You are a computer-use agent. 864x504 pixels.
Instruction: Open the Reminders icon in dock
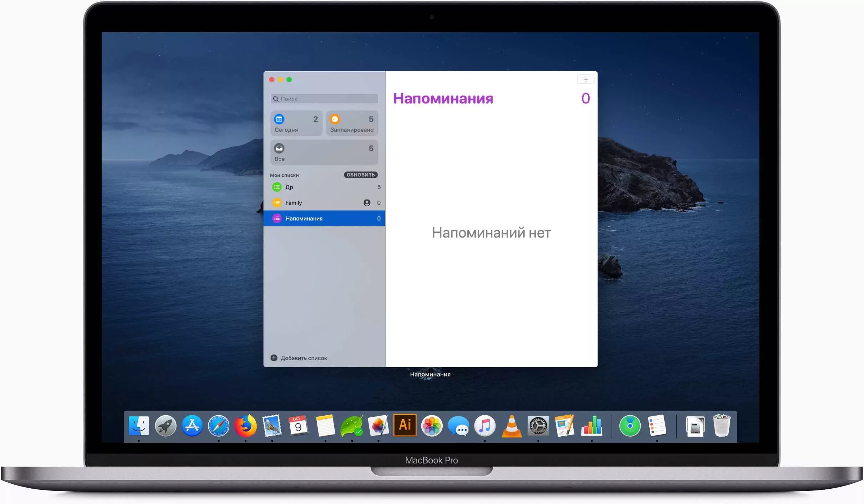click(657, 426)
